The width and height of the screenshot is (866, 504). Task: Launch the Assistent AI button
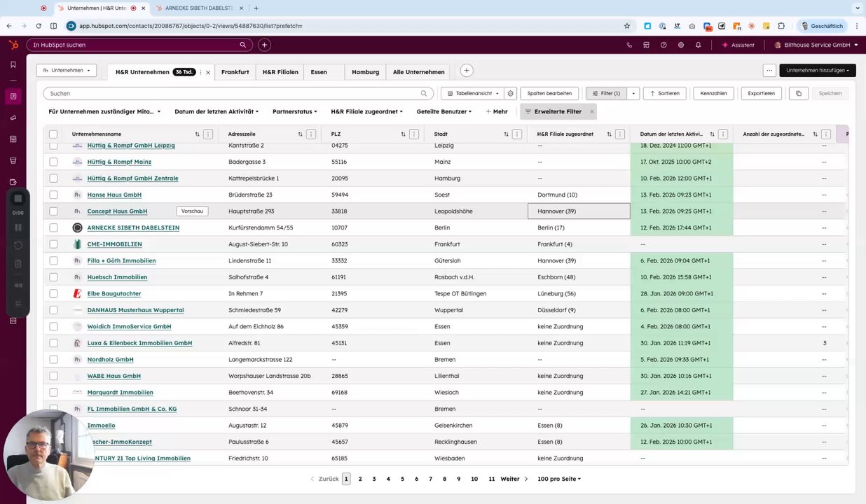coord(738,45)
